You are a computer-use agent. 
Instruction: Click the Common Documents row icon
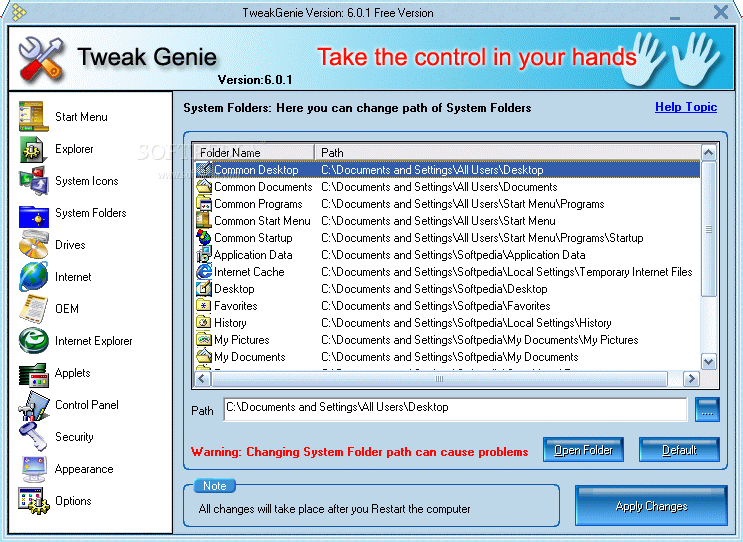point(204,186)
